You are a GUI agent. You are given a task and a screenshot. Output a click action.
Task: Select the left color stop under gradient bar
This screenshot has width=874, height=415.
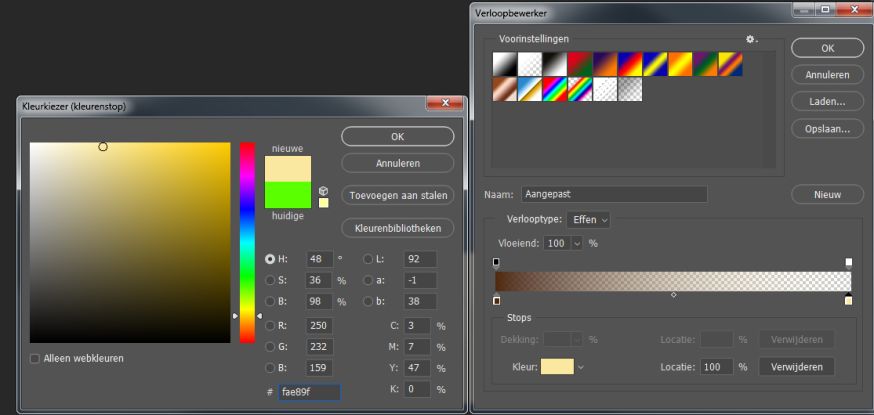click(497, 300)
